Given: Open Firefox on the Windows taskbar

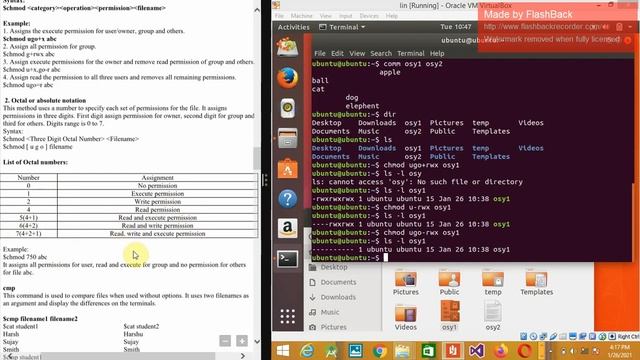Looking at the screenshot, I should tap(500, 351).
